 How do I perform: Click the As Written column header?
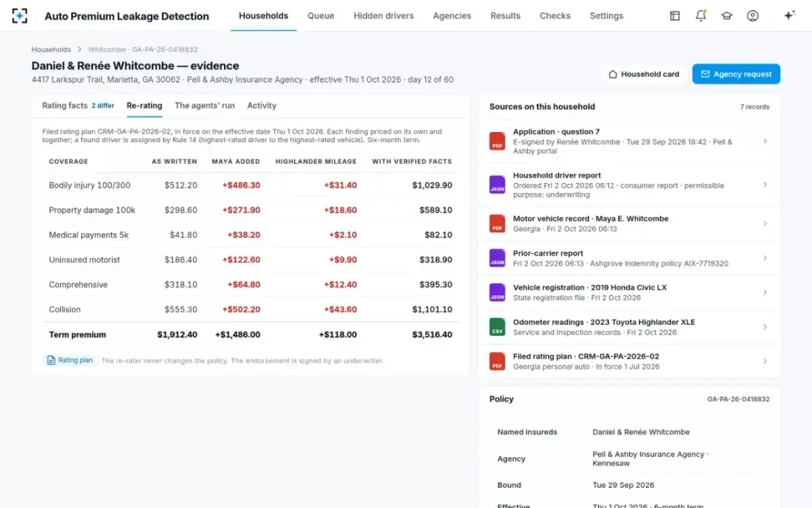click(175, 161)
